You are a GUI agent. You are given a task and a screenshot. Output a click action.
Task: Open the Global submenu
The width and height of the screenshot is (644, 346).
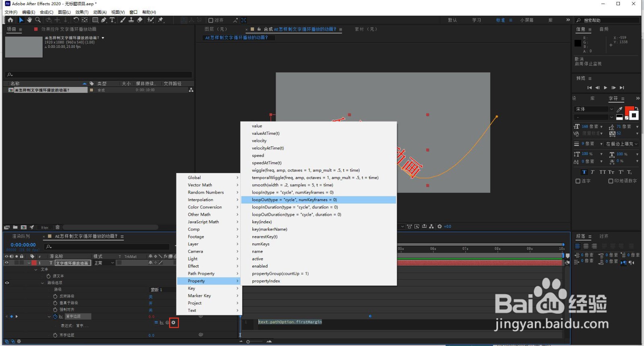point(208,177)
